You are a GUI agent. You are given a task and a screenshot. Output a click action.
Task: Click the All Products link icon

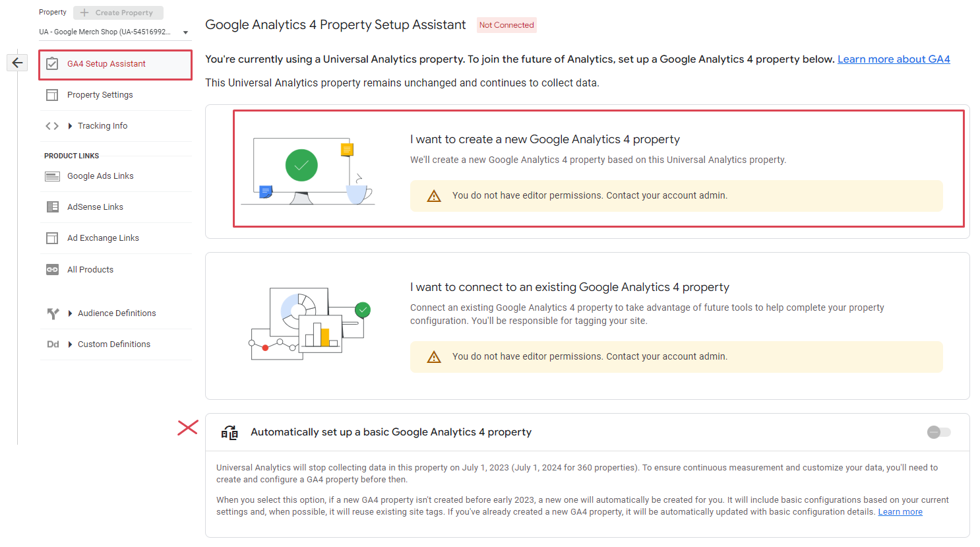(52, 270)
